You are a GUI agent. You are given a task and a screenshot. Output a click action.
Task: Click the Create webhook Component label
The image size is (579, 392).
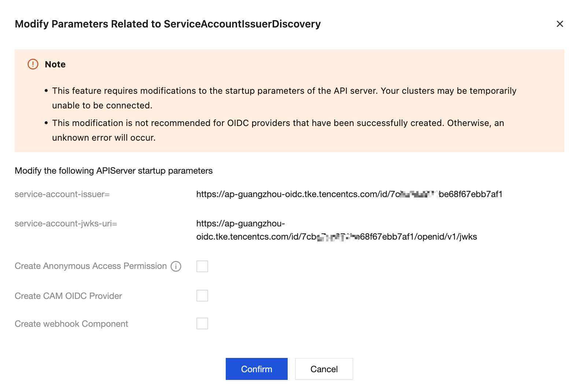pyautogui.click(x=71, y=324)
